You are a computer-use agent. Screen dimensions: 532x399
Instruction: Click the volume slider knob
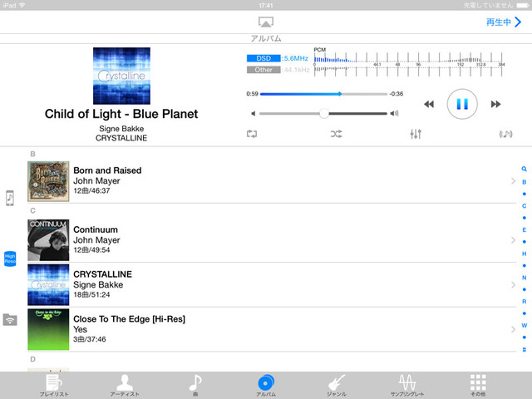[323, 113]
